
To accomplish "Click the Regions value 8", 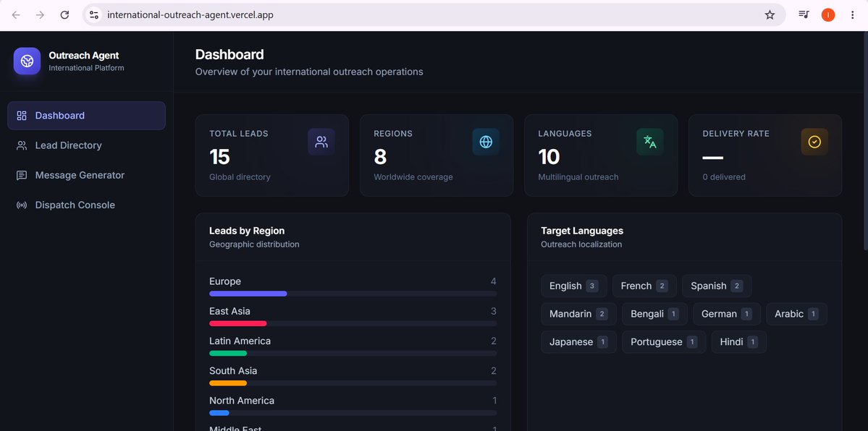I will click(380, 157).
